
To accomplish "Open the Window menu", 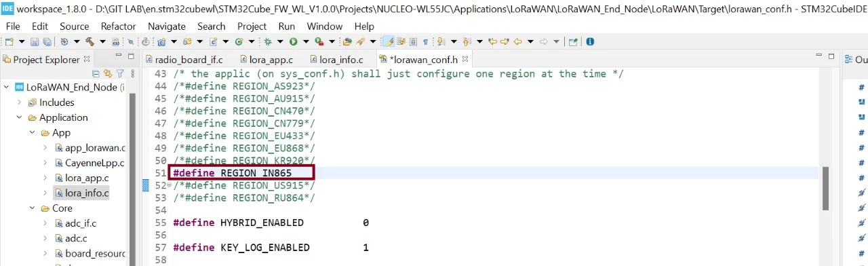I will coord(325,26).
